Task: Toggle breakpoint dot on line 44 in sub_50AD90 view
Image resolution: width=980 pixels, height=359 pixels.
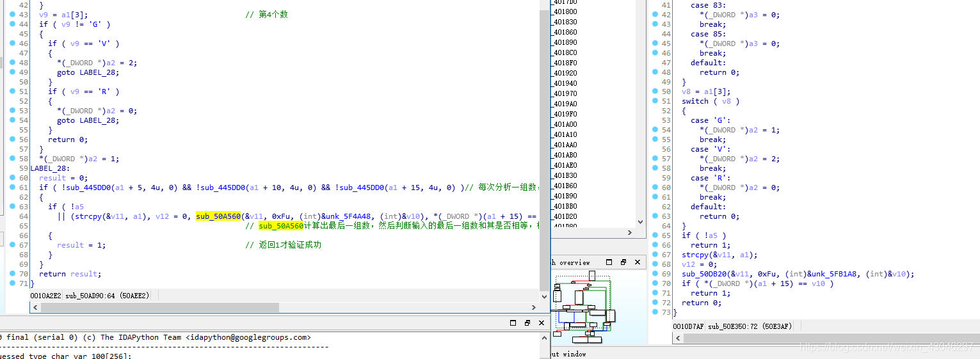Action: [x=13, y=24]
